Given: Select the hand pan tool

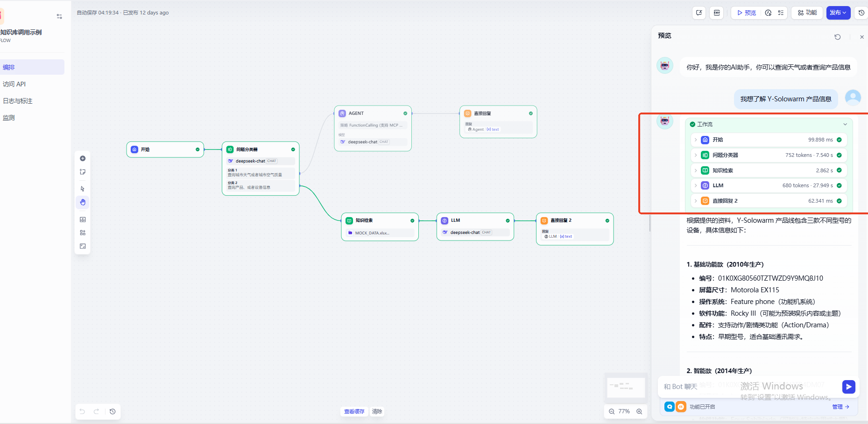Looking at the screenshot, I should 83,202.
